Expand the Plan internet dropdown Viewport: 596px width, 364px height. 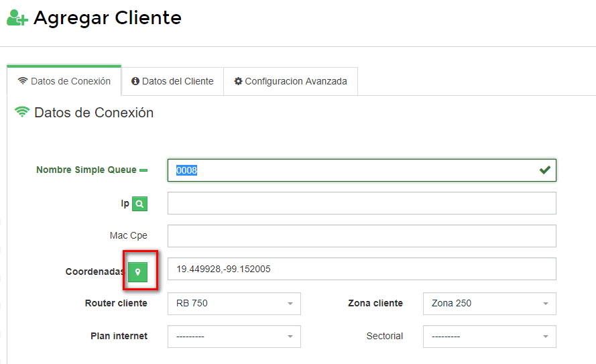tap(234, 336)
